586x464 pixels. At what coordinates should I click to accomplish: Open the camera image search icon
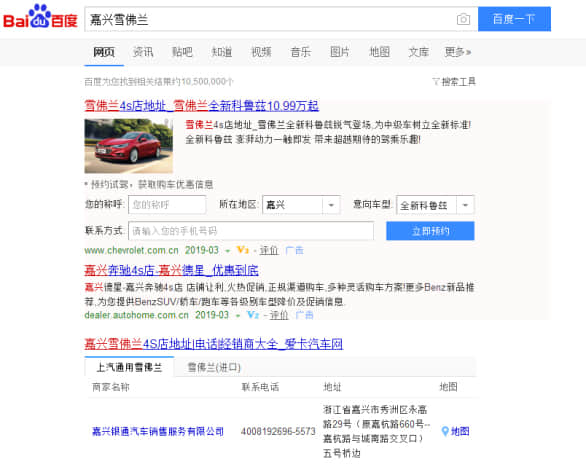pos(463,19)
